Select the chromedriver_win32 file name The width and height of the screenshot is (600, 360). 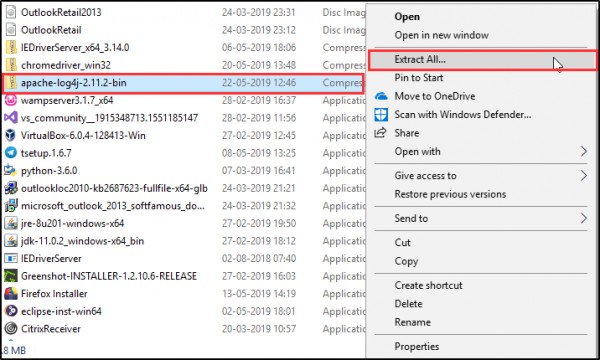click(x=66, y=65)
